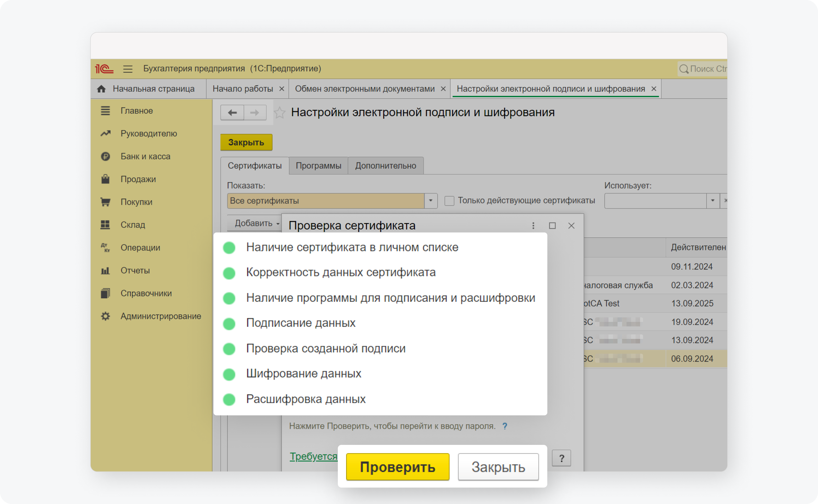Click Подписание данных check item
Viewport: 818px width, 504px height.
click(301, 323)
